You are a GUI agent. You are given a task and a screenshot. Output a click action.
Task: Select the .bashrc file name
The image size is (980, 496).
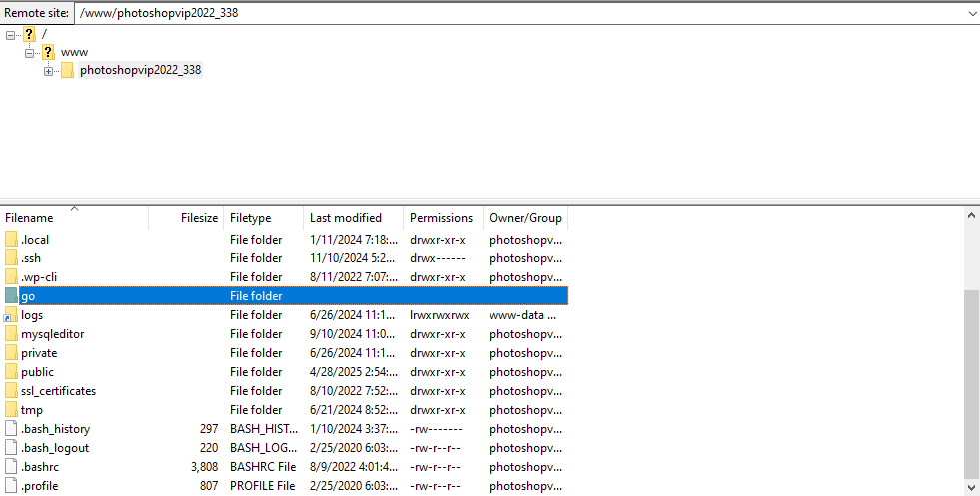coord(40,467)
